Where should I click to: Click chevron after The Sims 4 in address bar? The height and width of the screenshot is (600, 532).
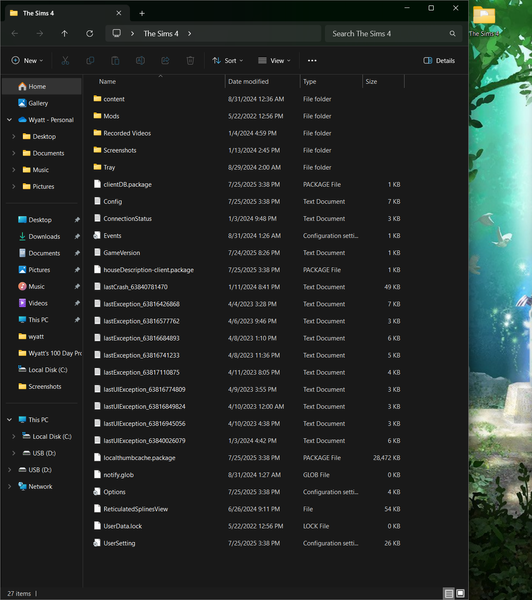pos(189,34)
